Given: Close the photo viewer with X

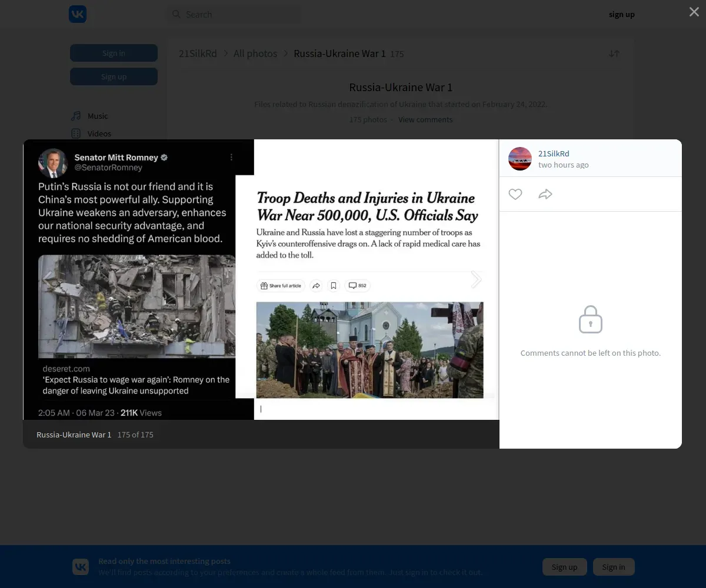Looking at the screenshot, I should (694, 12).
